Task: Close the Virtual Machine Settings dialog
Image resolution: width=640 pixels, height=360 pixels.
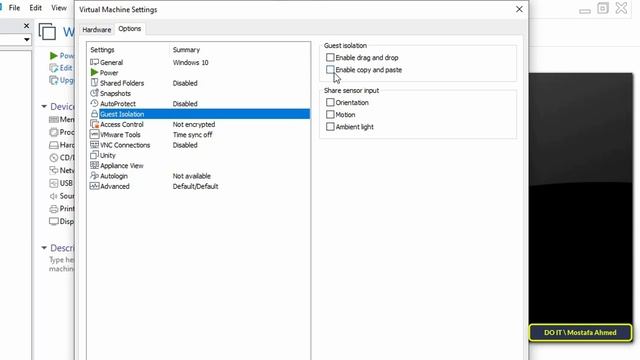Action: 519,9
